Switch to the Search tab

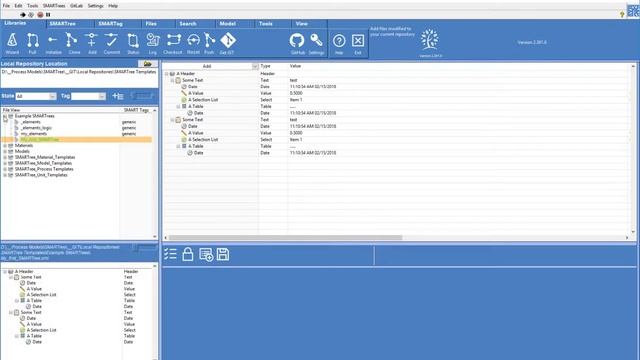click(188, 24)
